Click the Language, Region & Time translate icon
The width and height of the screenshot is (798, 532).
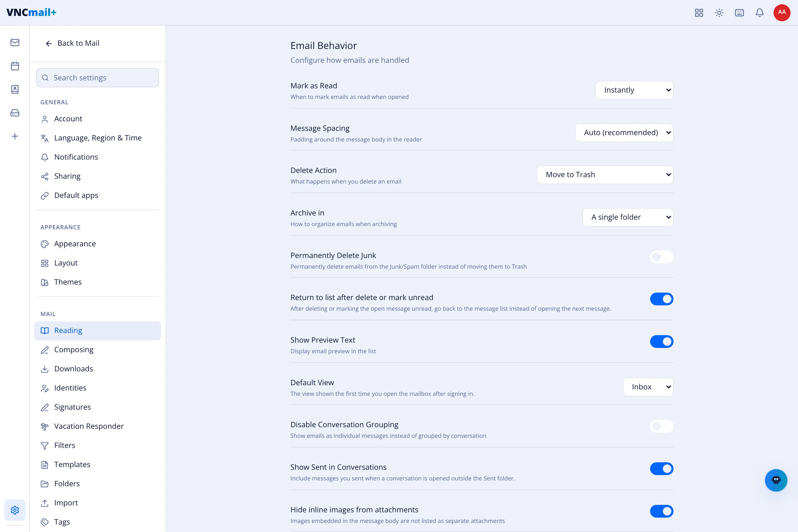click(x=44, y=138)
